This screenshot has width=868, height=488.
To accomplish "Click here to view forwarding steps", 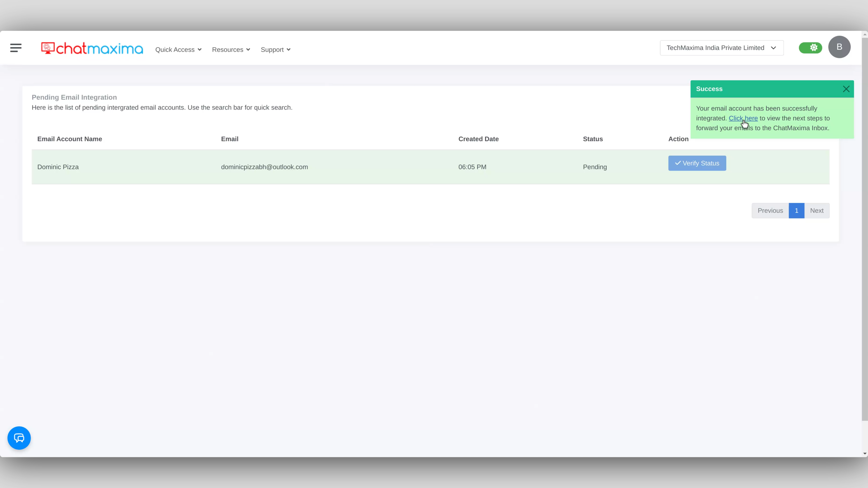I will point(743,118).
